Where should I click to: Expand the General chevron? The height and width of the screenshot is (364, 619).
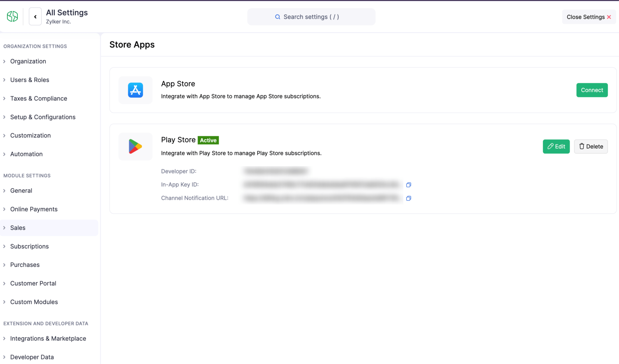tap(4, 191)
